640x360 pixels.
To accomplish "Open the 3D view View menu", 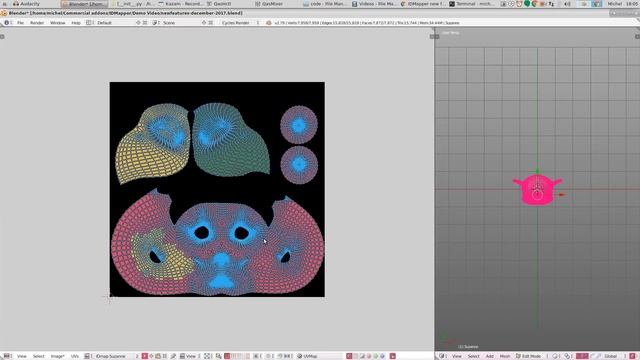I will tap(457, 356).
